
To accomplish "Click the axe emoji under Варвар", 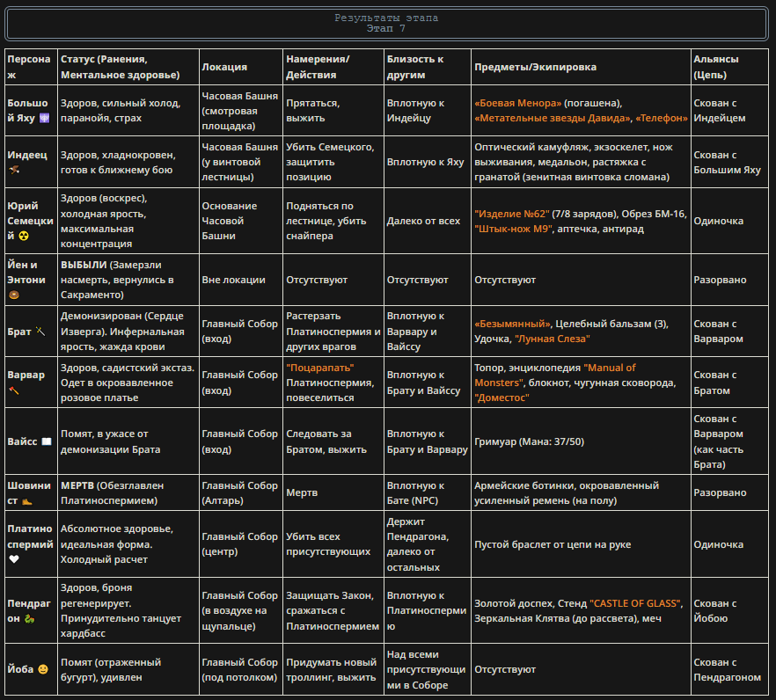I will click(14, 390).
